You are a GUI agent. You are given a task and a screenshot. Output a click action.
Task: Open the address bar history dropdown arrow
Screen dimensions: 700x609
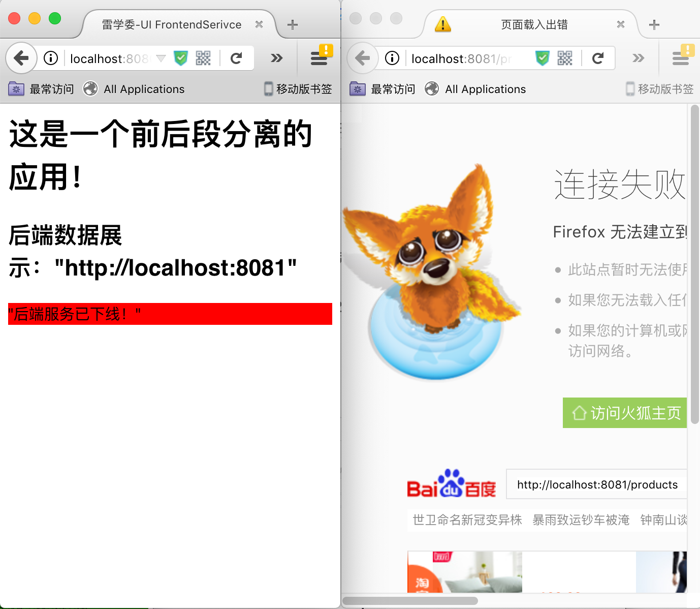160,58
